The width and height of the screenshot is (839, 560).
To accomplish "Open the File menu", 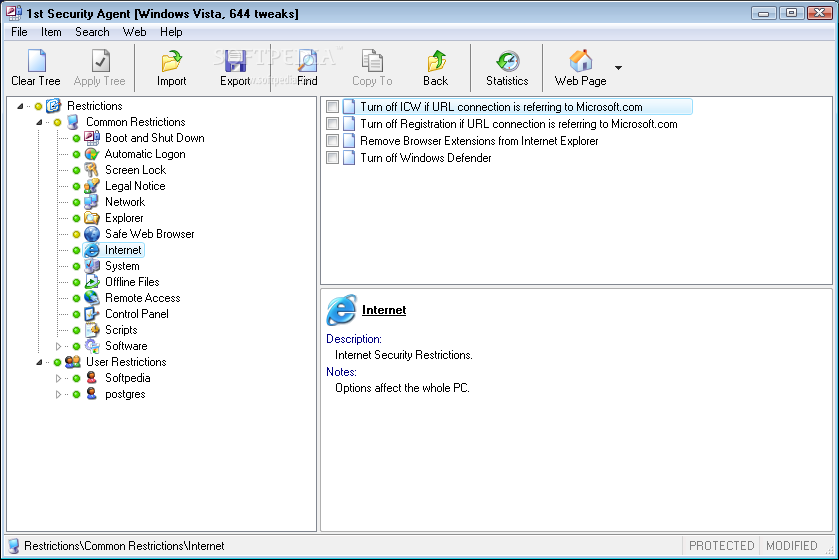I will (19, 32).
